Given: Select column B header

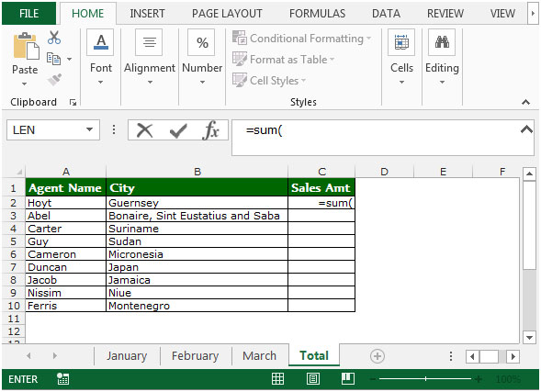Looking at the screenshot, I should [197, 172].
